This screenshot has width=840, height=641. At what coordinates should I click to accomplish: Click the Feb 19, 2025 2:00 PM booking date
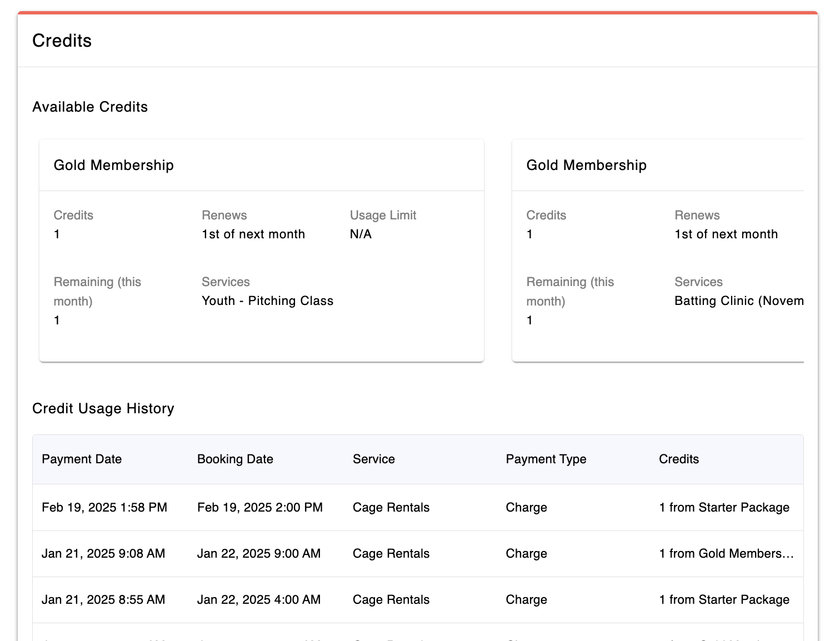[260, 508]
